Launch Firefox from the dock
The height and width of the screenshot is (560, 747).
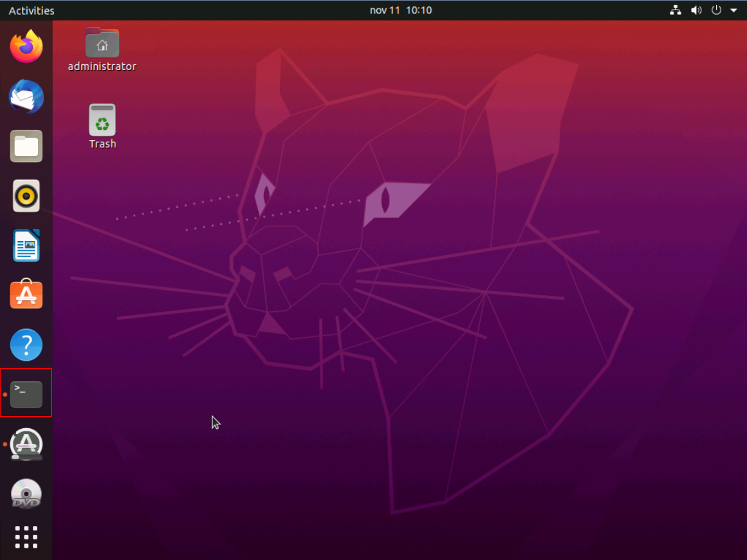[x=26, y=47]
